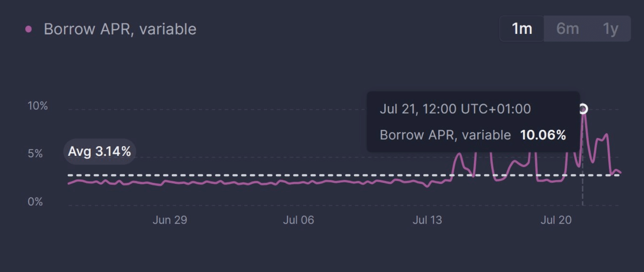Switch to the 6m time range
Screen dimensions: 644x272
click(x=567, y=29)
